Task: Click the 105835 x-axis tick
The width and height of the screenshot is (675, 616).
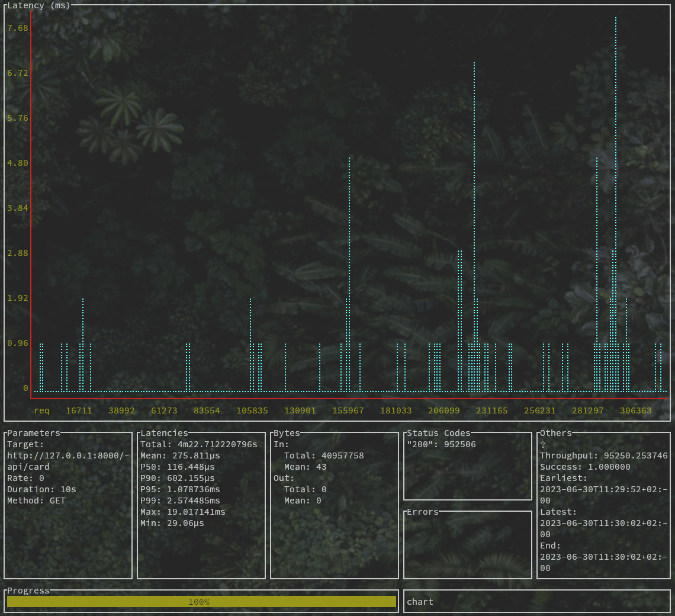Action: tap(252, 410)
